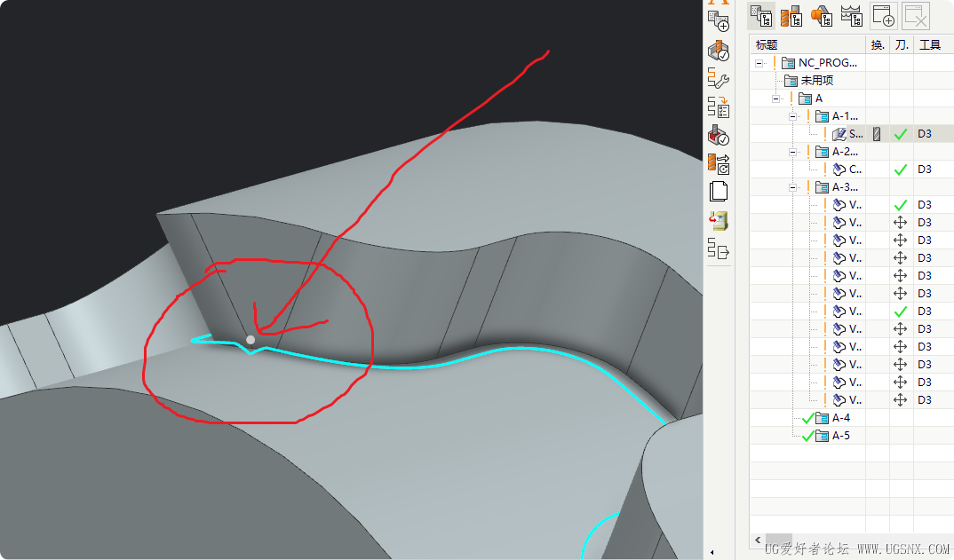The height and width of the screenshot is (560, 954).
Task: Open the Geometry View icon
Action: click(822, 16)
